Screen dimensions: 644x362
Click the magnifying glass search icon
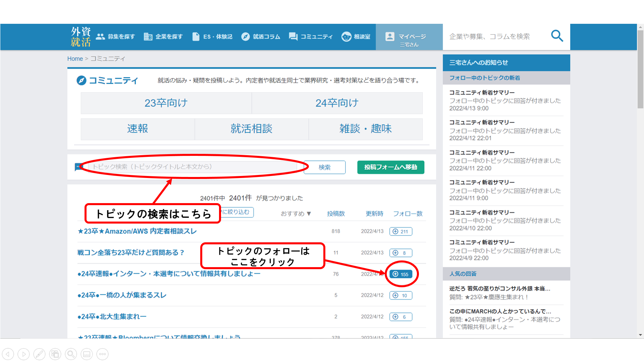tap(557, 36)
